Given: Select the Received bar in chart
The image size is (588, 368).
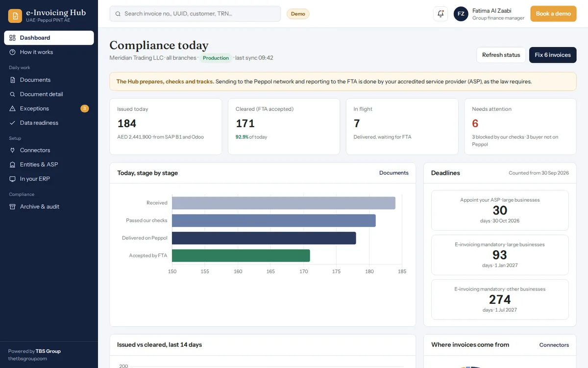Looking at the screenshot, I should pos(284,203).
